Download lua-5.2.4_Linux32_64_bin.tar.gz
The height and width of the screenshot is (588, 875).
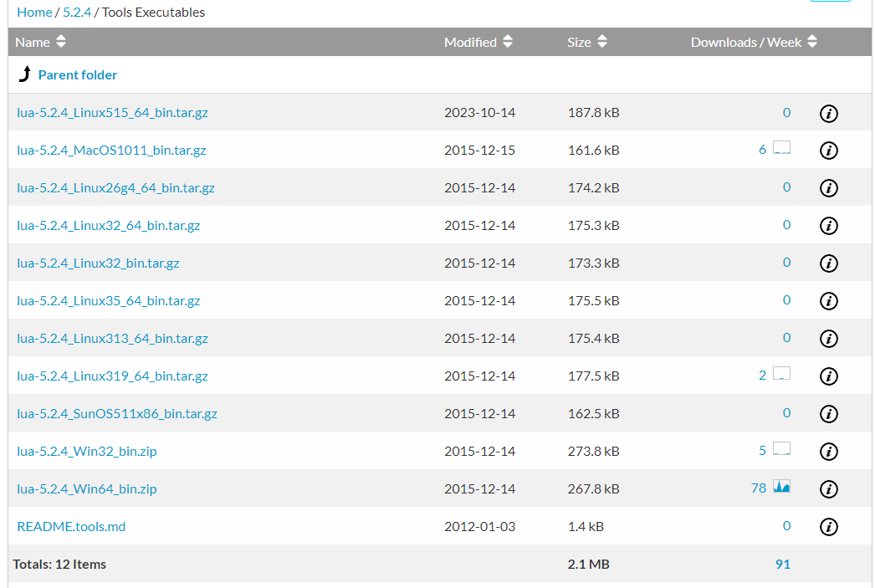108,225
